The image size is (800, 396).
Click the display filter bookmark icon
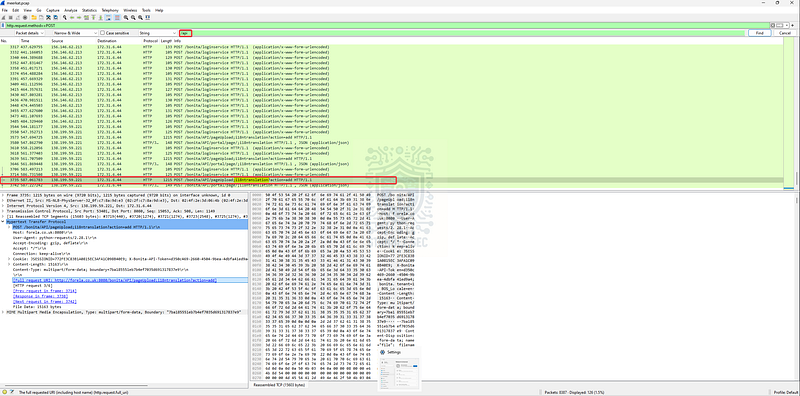[3, 25]
